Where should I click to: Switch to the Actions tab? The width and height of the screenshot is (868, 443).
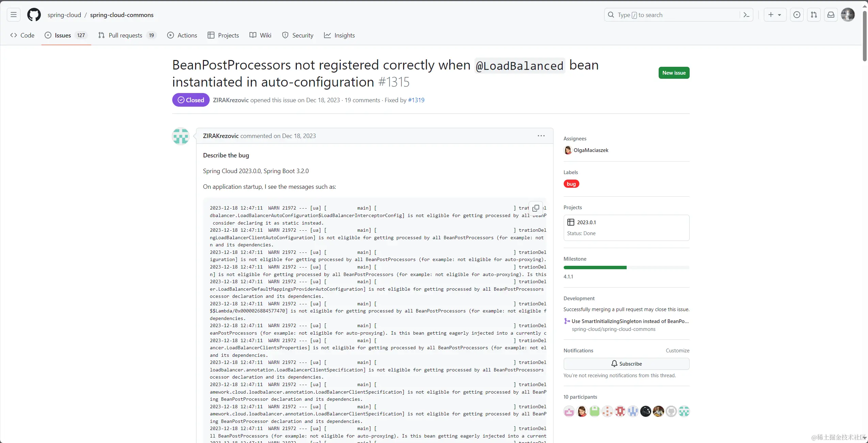pos(182,35)
